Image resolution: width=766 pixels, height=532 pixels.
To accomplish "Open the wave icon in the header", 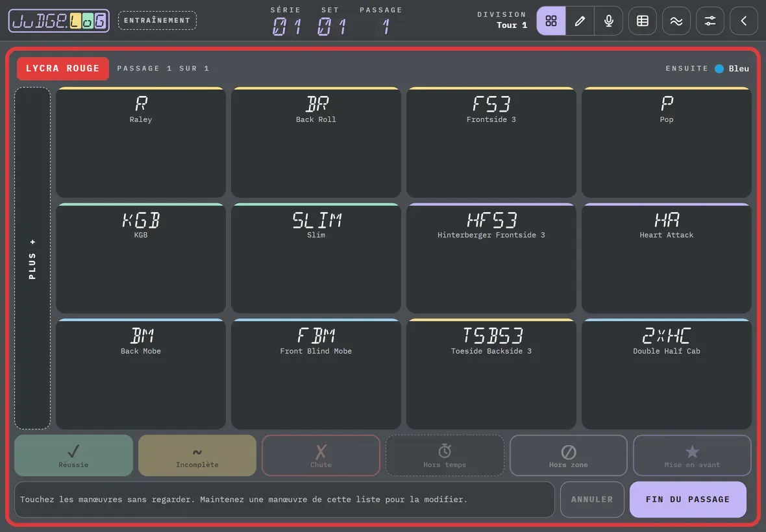I will (x=676, y=21).
